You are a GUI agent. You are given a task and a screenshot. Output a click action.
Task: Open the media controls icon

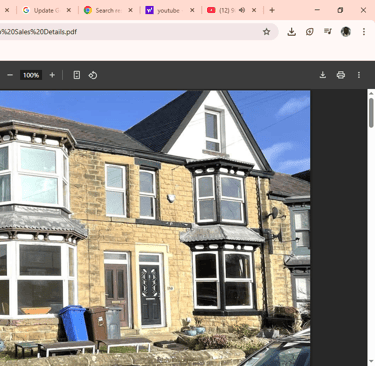[328, 31]
